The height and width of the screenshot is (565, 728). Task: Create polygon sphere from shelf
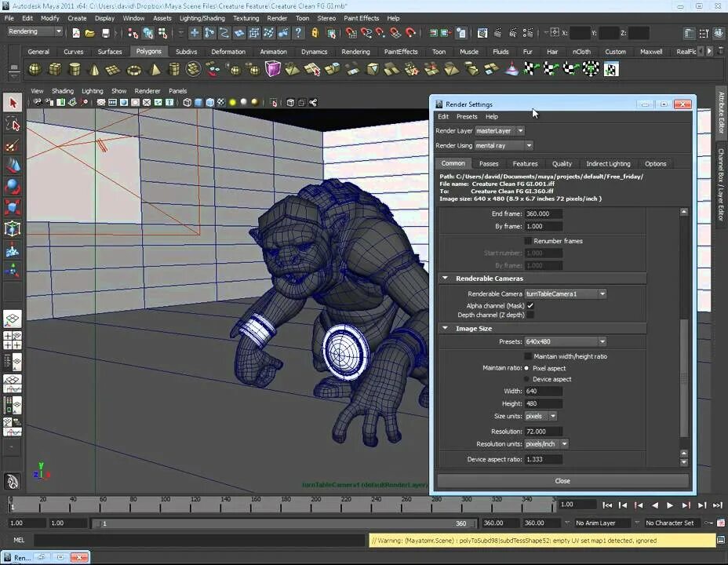click(35, 70)
